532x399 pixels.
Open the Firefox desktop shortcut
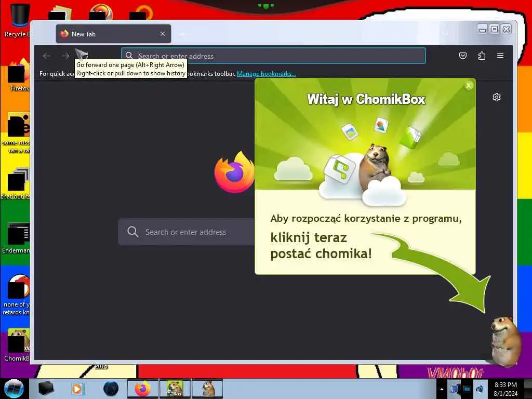tap(19, 75)
